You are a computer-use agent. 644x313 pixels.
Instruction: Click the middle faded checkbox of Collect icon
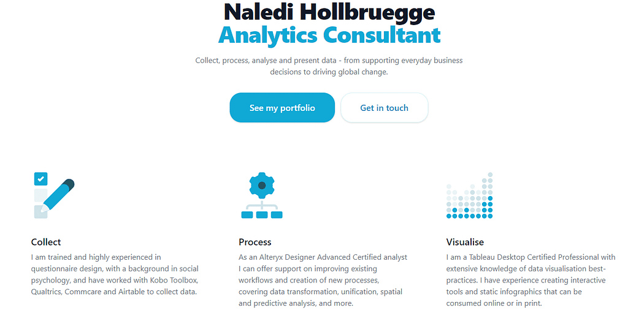[x=40, y=195]
